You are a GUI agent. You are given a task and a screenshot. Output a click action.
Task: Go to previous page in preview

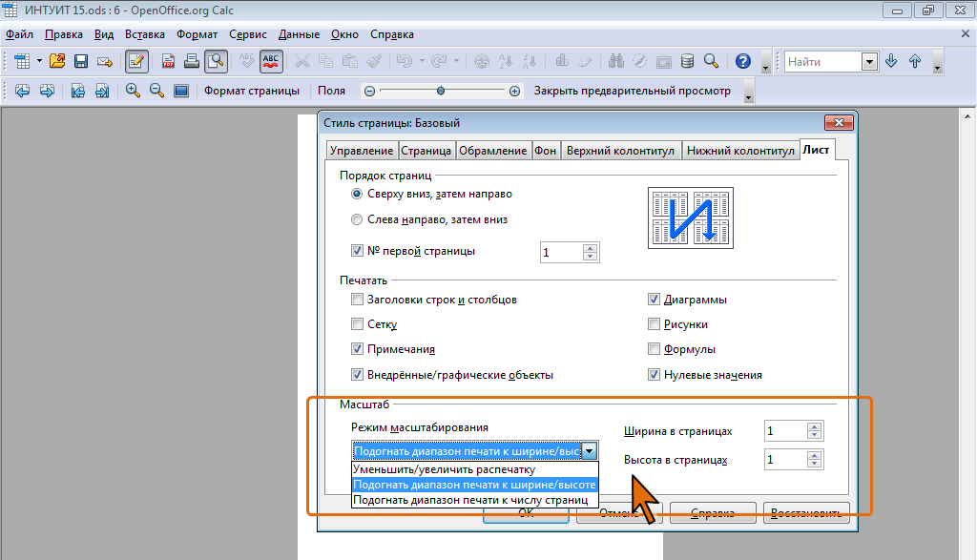23,91
